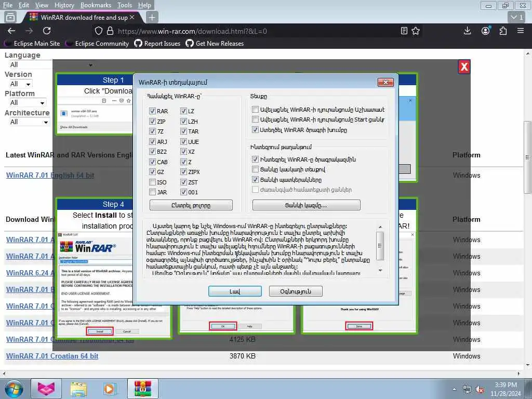Open WinRAR taskbar icon

(x=142, y=389)
